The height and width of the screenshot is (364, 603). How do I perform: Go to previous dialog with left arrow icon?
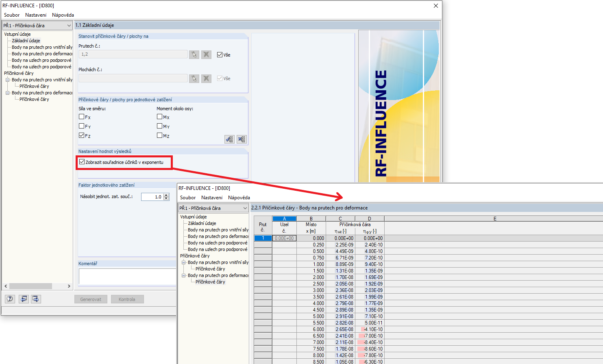pos(24,299)
